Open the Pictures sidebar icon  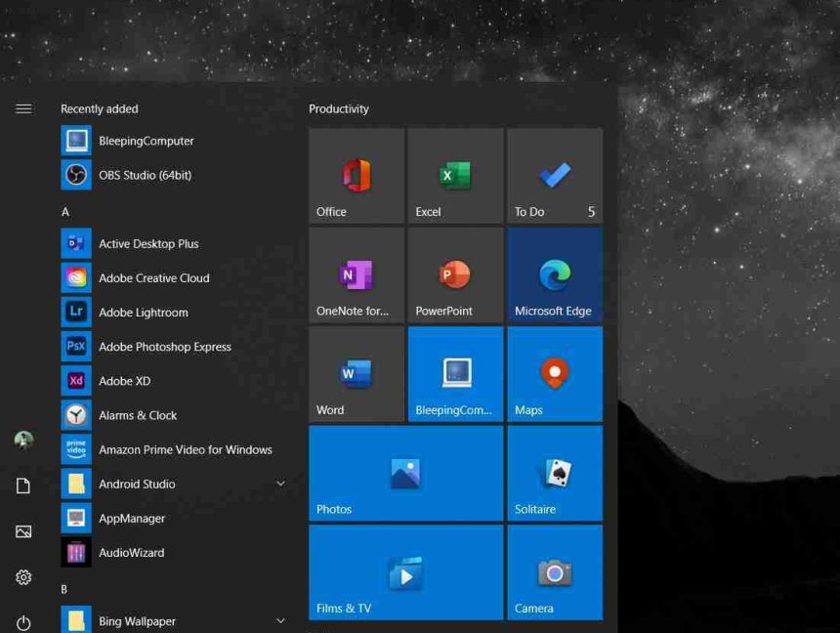point(23,531)
